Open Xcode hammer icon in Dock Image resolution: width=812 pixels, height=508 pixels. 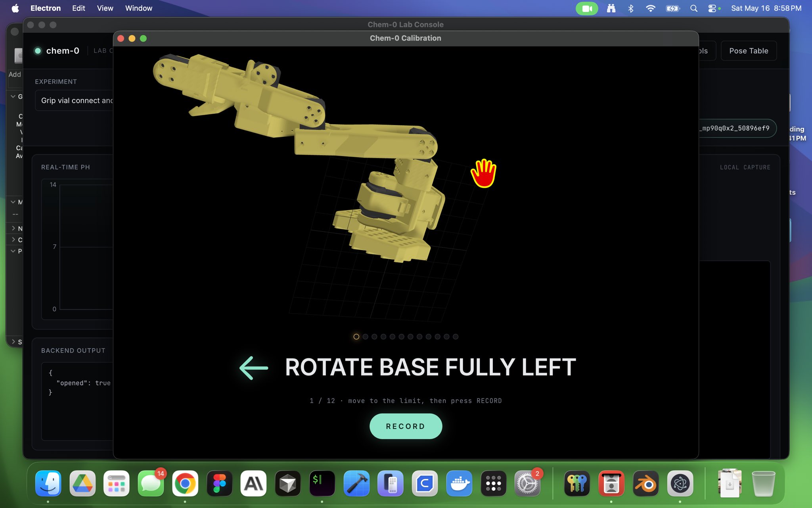coord(356,483)
